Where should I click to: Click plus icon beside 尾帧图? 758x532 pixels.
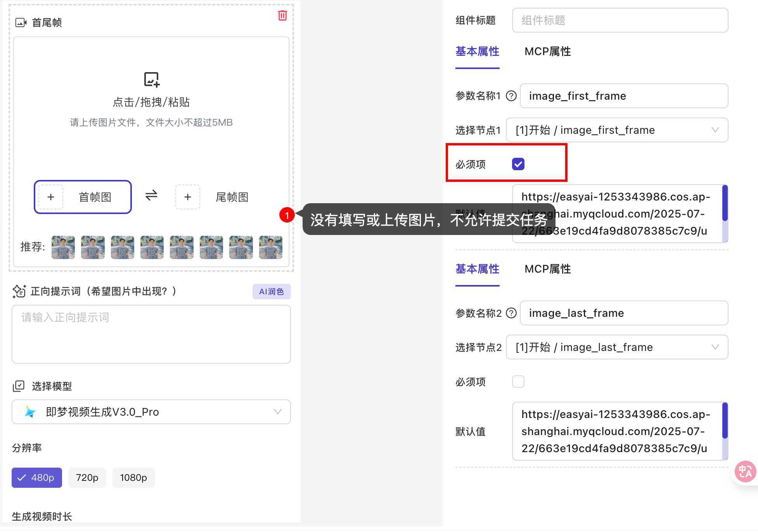[188, 197]
